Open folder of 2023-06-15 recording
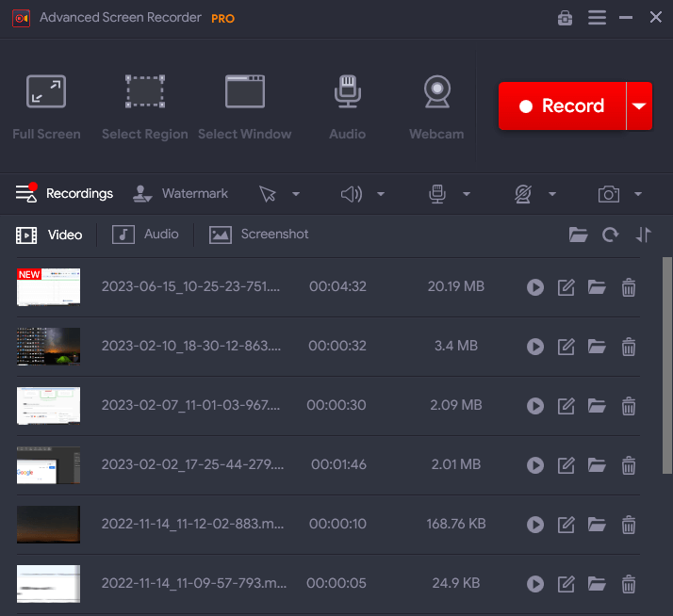Screen dimensions: 673x616 (x=597, y=287)
